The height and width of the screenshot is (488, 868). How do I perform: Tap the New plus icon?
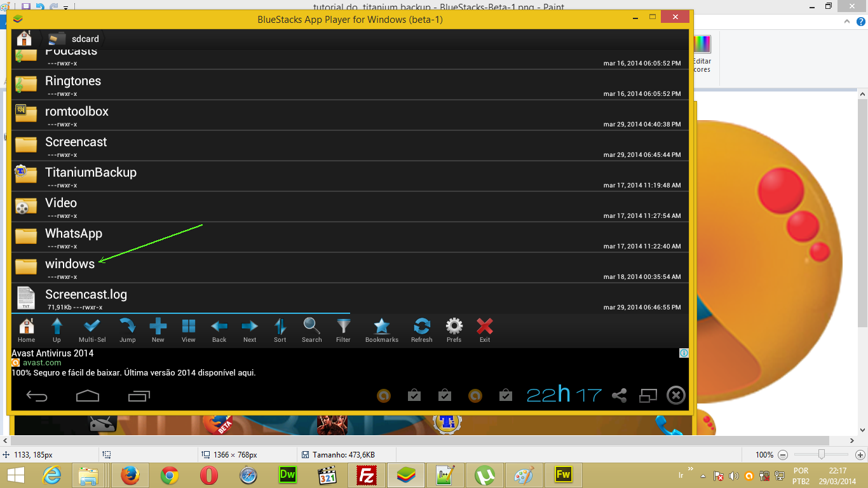[158, 330]
